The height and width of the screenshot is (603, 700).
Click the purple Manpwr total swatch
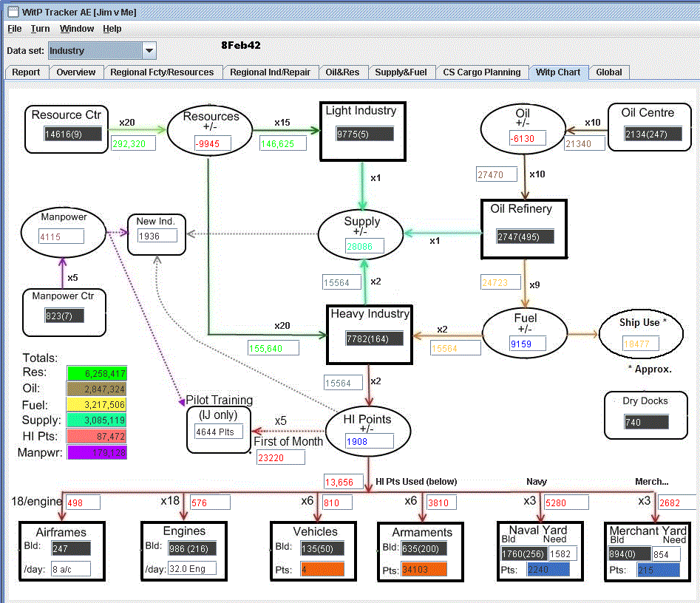point(97,452)
